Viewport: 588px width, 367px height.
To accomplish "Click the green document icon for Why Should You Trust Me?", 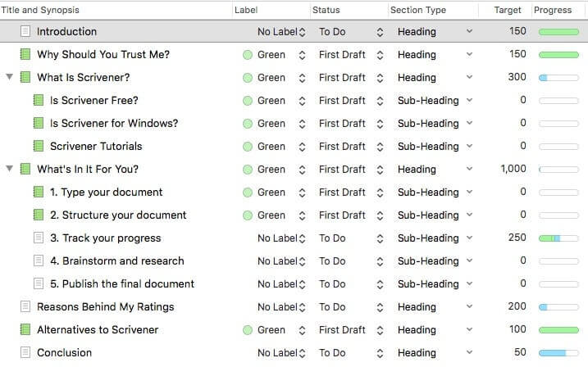I will 25,54.
